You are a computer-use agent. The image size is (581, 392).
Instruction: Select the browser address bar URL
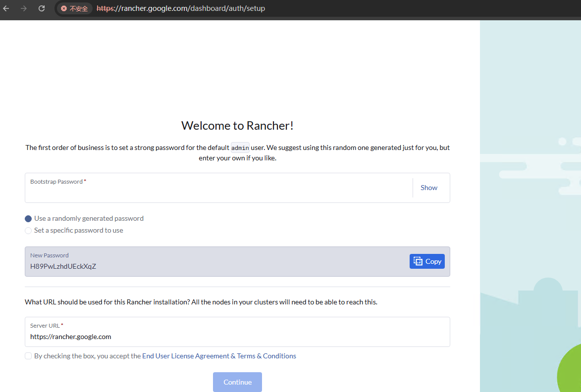click(181, 8)
